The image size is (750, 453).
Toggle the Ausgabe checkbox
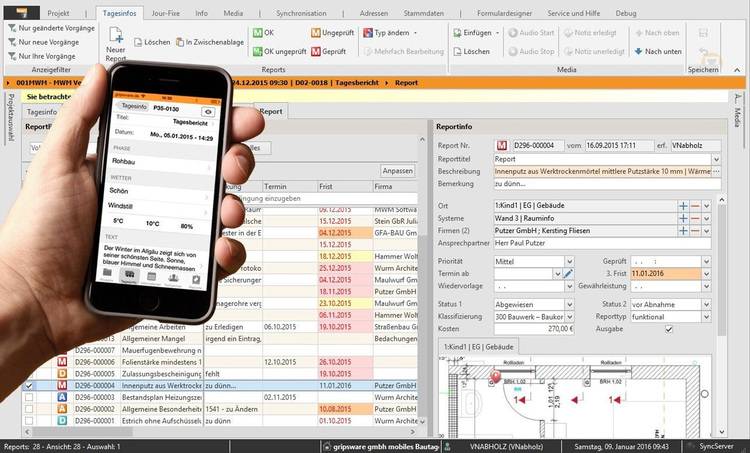coord(669,328)
